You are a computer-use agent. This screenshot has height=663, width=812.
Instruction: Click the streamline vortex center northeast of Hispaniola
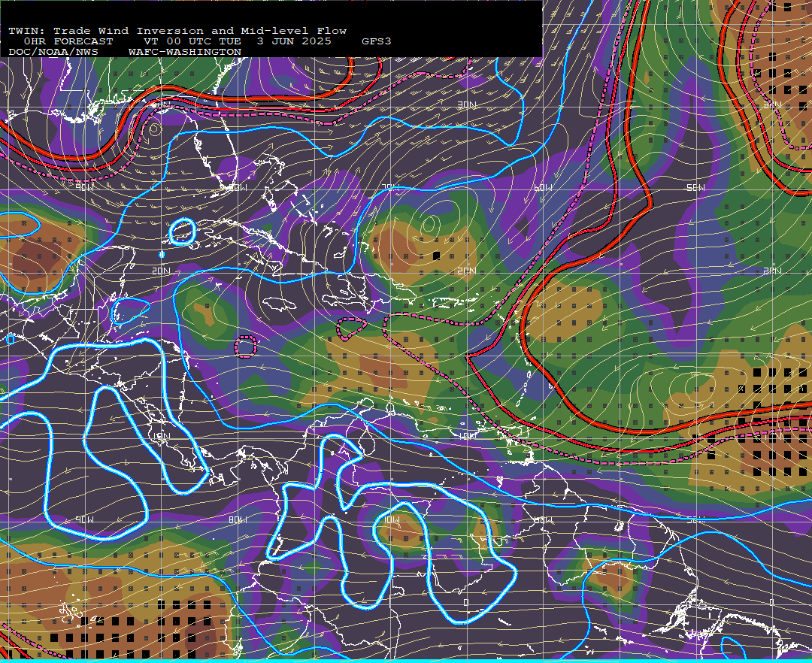tap(429, 225)
